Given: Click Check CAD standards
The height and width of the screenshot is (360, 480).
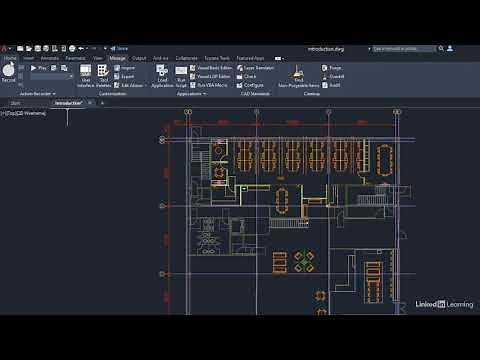Looking at the screenshot, I should click(246, 77).
